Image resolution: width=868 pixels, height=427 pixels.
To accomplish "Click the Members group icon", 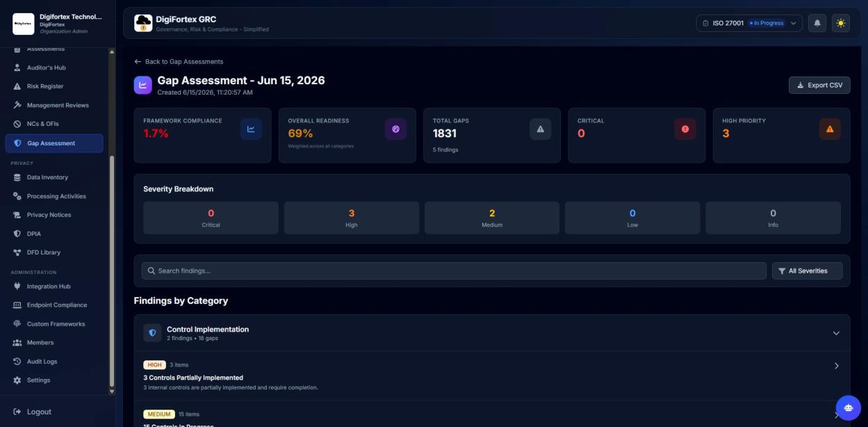I will (x=17, y=343).
